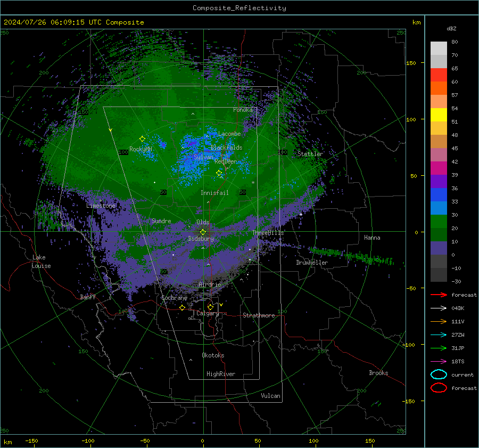The width and height of the screenshot is (479, 448).
Task: Click the Cochrane town label
Action: (x=174, y=298)
